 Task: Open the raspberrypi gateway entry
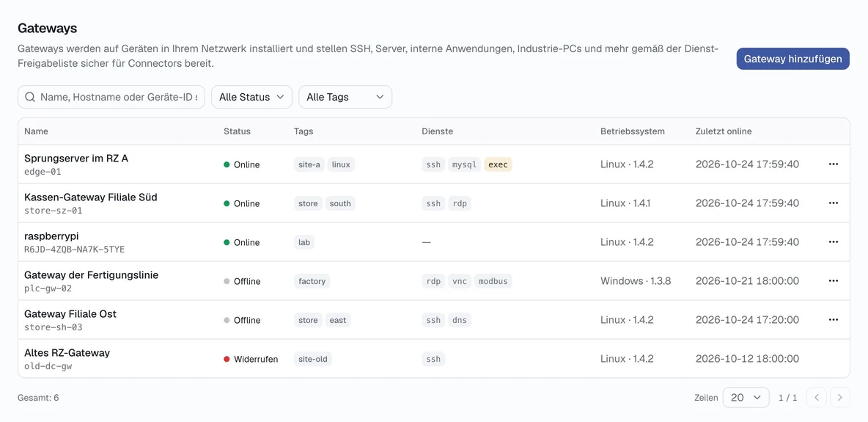pyautogui.click(x=51, y=236)
